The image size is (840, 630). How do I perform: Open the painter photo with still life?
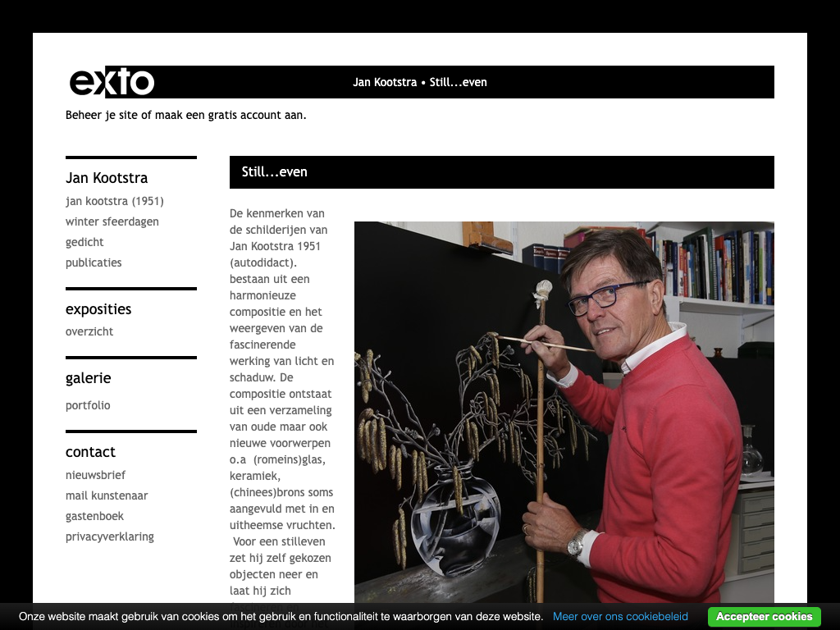pos(564,413)
